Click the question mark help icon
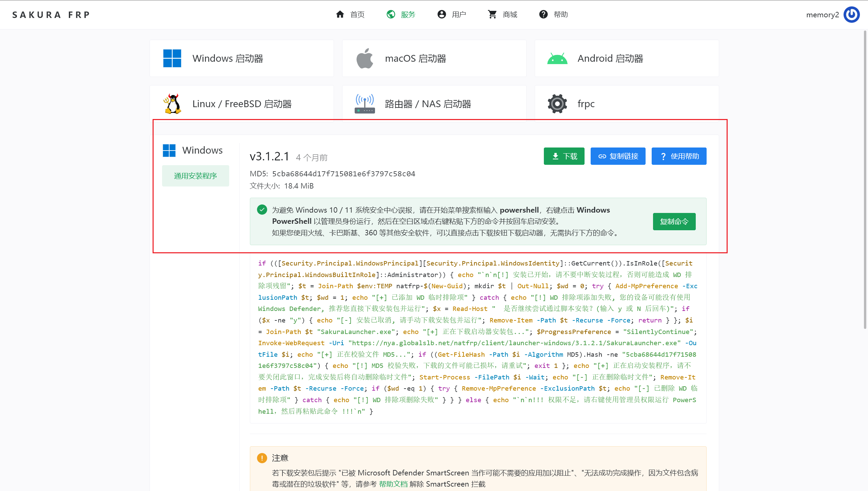The image size is (868, 491). point(543,14)
